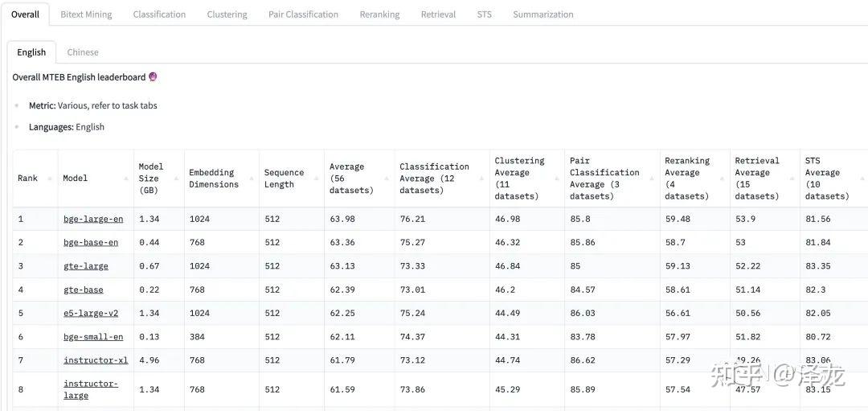Select the Chinese language tab
This screenshot has width=868, height=411.
point(83,52)
